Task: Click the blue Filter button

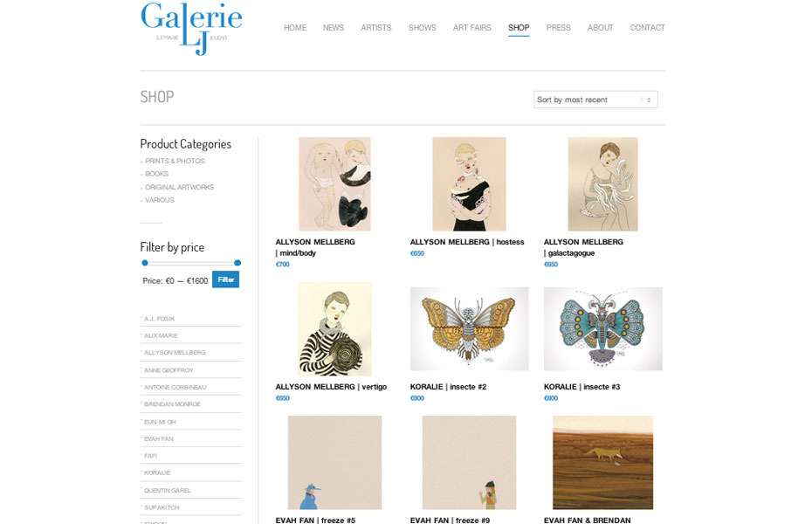Action: (226, 279)
